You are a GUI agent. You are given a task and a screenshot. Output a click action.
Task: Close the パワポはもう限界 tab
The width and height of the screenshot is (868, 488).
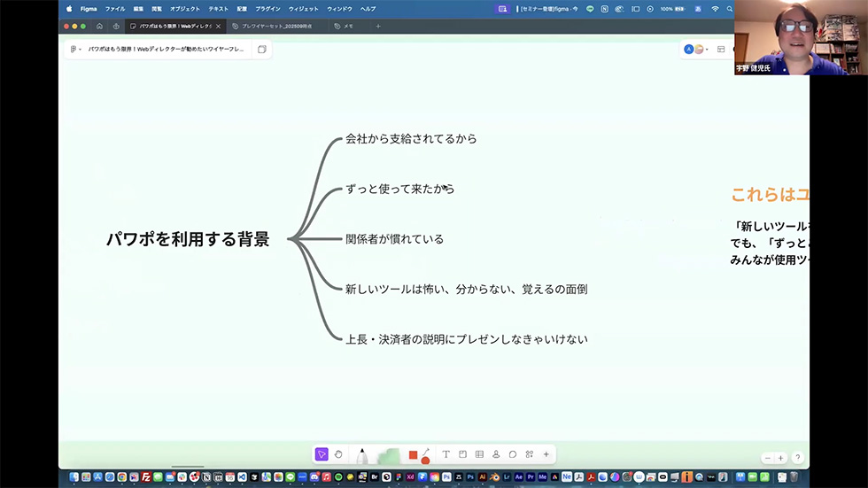coord(218,26)
